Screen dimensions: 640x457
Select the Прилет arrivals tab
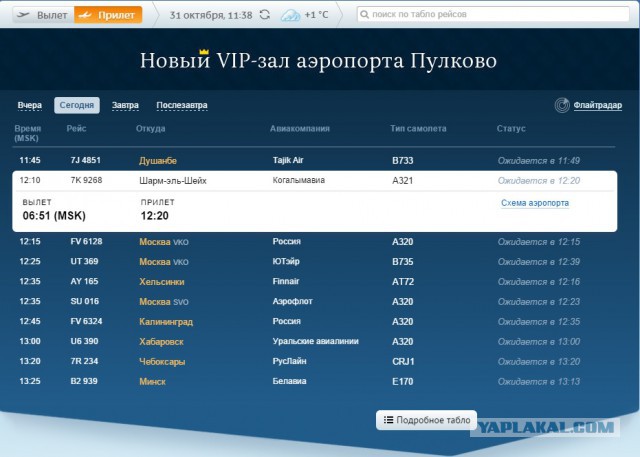[108, 15]
